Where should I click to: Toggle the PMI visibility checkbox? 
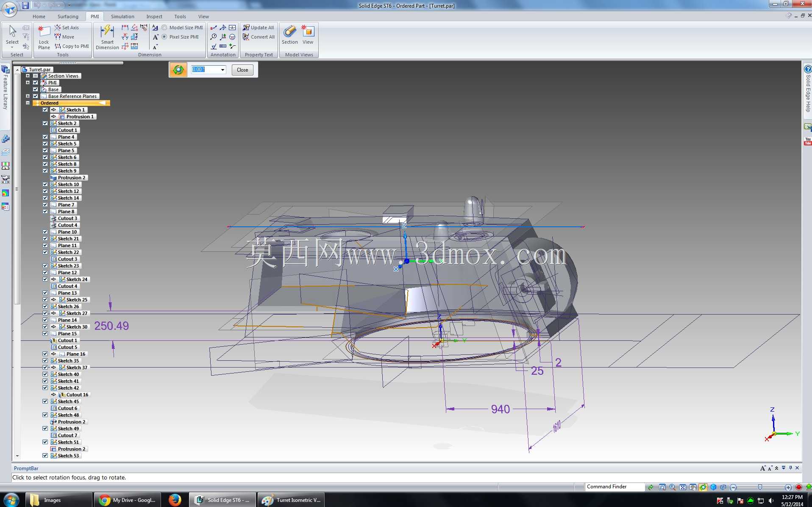(x=36, y=83)
